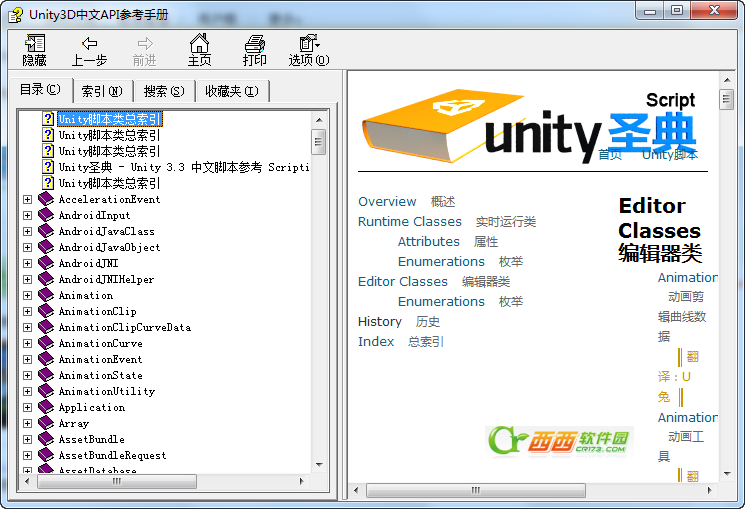The height and width of the screenshot is (509, 745).
Task: Switch to the 索引 (Index) tab
Action: tap(102, 91)
